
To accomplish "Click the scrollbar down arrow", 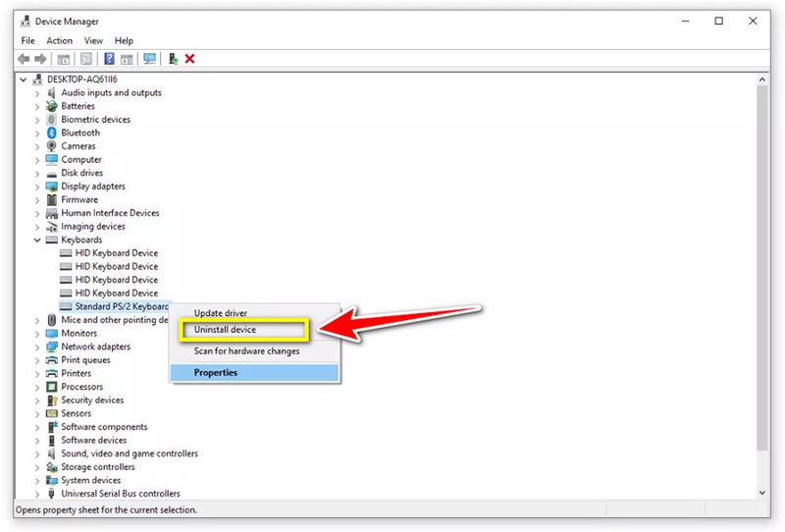I will coord(762,493).
